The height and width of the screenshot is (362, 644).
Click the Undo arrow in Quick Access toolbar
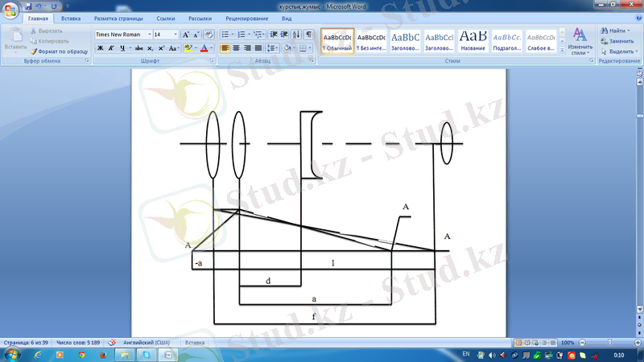tap(38, 6)
